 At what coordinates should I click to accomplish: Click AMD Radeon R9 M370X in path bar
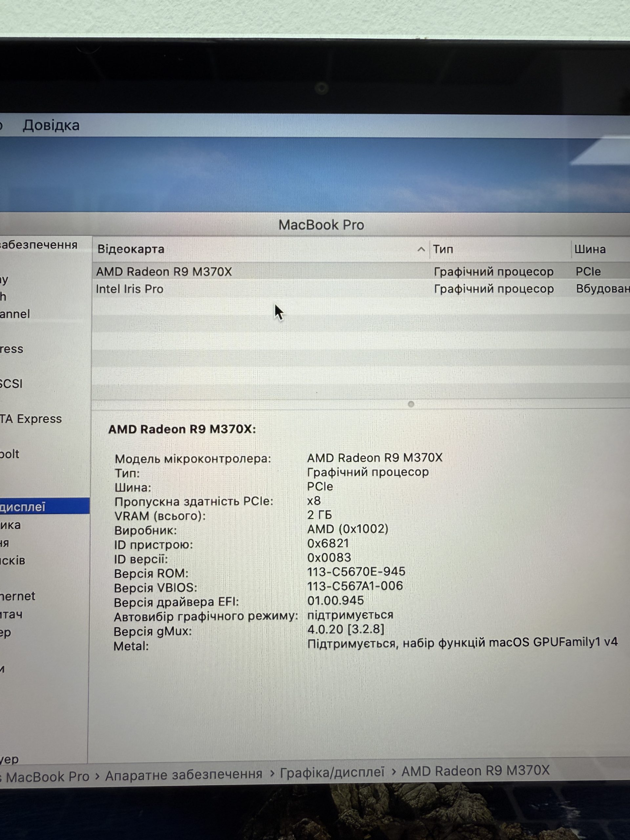tap(476, 771)
